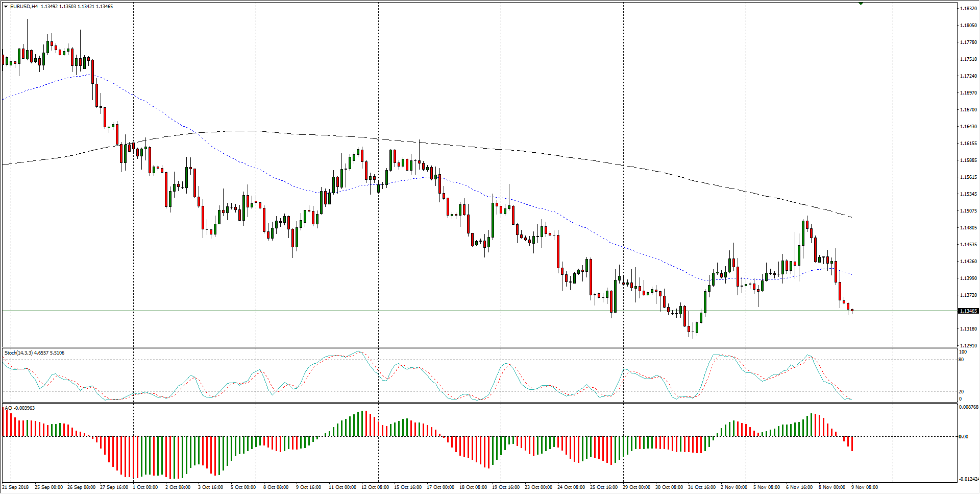Click the EURUSD,H4 chart title label
Image resolution: width=980 pixels, height=494 pixels.
pyautogui.click(x=24, y=7)
